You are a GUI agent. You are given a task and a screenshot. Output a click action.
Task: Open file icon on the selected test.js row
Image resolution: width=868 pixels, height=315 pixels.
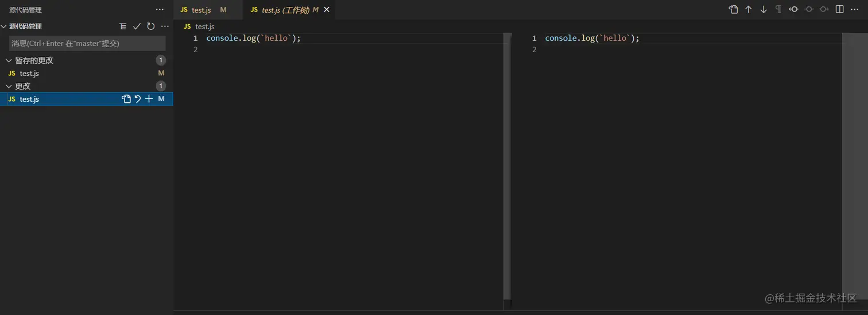(126, 99)
